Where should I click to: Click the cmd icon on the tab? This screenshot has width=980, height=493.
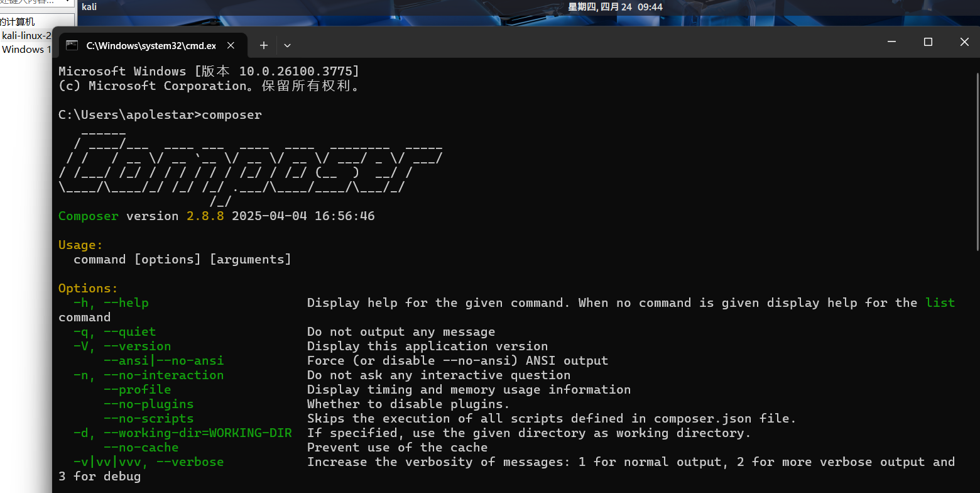tap(72, 45)
